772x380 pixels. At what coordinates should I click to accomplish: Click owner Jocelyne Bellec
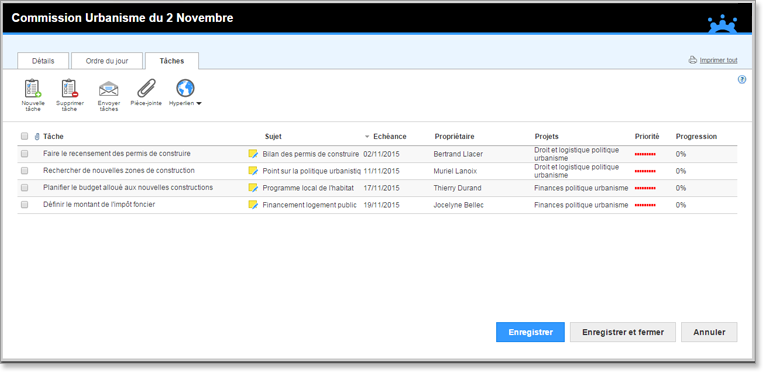tap(458, 205)
